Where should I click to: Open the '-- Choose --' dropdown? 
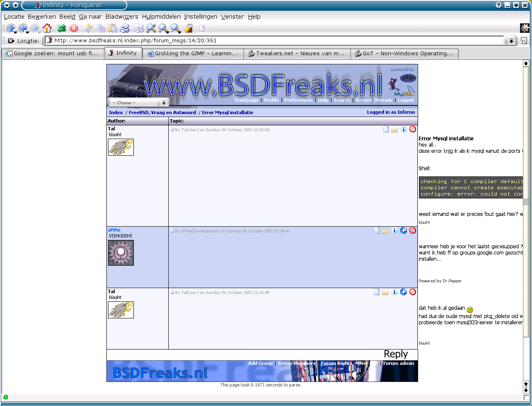[x=139, y=103]
